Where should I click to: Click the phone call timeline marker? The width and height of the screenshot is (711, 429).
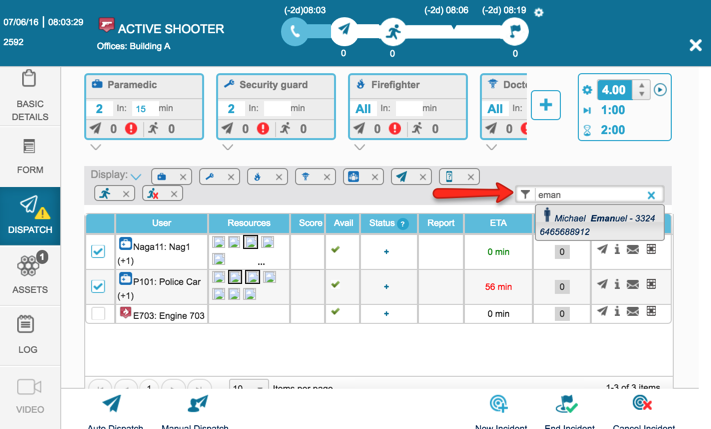pyautogui.click(x=294, y=31)
